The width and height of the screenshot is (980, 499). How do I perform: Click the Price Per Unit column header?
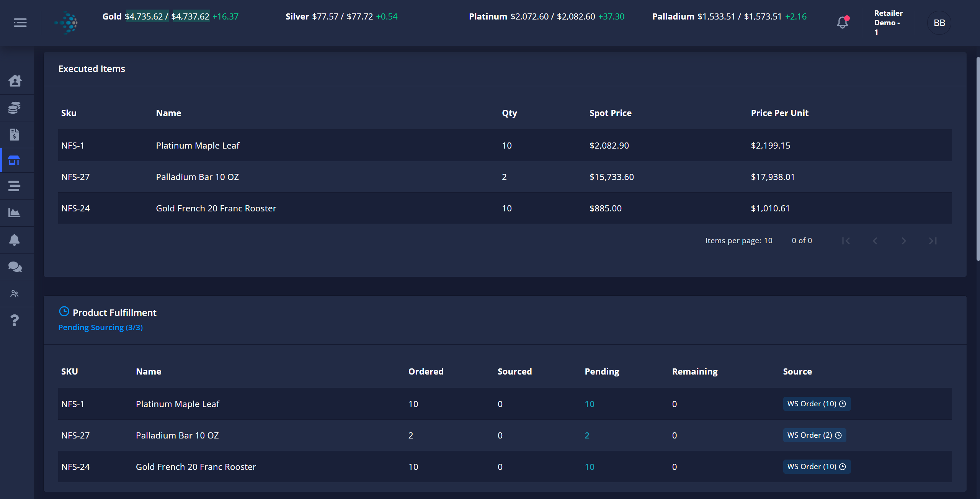coord(779,113)
